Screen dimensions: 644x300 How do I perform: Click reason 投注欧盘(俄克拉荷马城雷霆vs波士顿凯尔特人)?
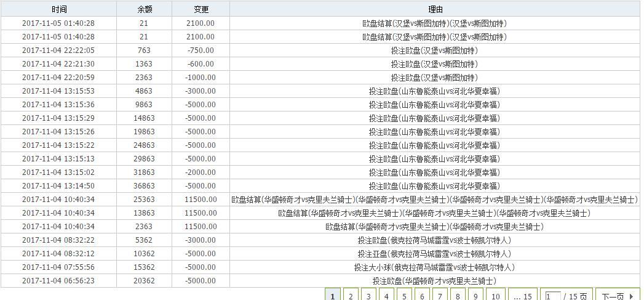coord(434,240)
